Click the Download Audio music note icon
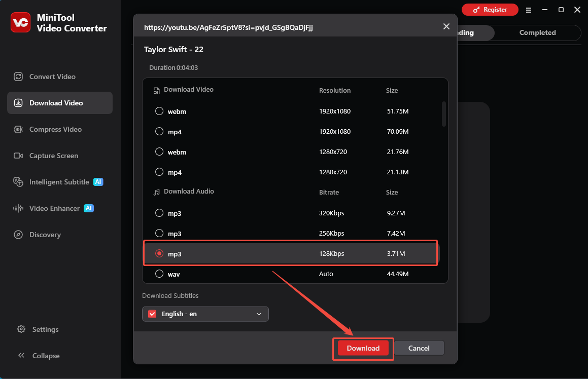 tap(157, 192)
